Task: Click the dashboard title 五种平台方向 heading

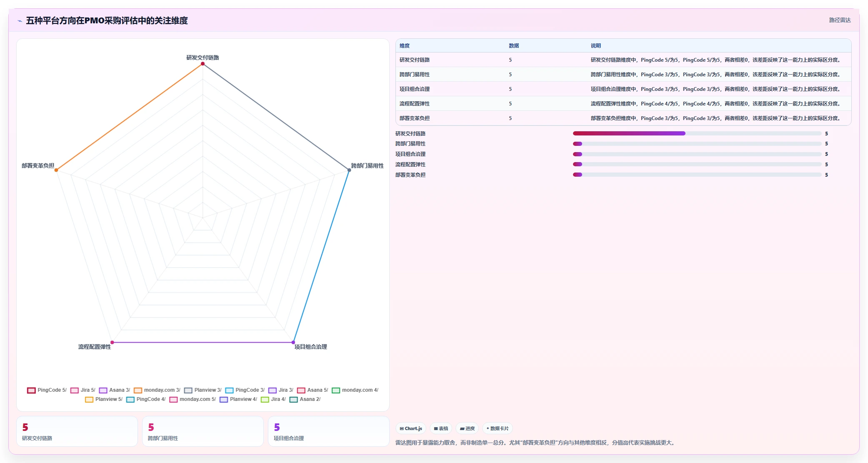Action: tap(107, 20)
